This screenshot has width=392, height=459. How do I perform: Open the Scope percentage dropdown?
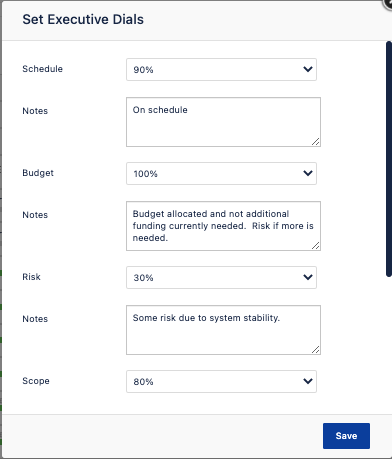click(x=221, y=381)
